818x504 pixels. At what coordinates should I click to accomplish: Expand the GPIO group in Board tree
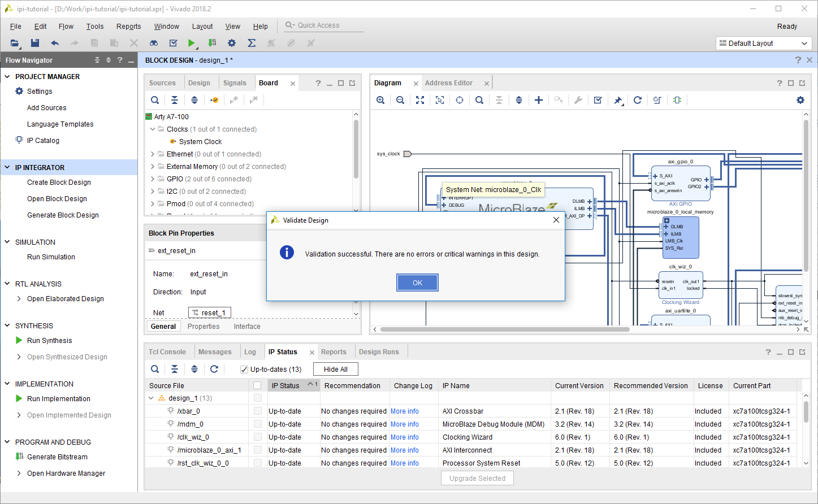153,179
